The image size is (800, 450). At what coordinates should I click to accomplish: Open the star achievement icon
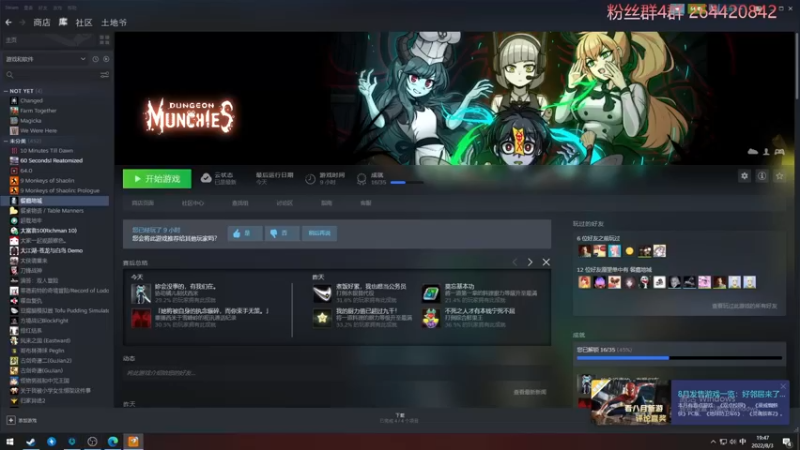322,318
